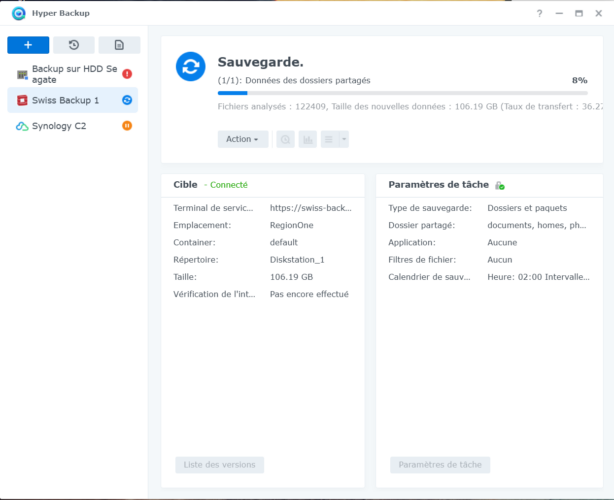The image size is (614, 500).
Task: Click the Diskstation_1 directory value
Action: (297, 260)
